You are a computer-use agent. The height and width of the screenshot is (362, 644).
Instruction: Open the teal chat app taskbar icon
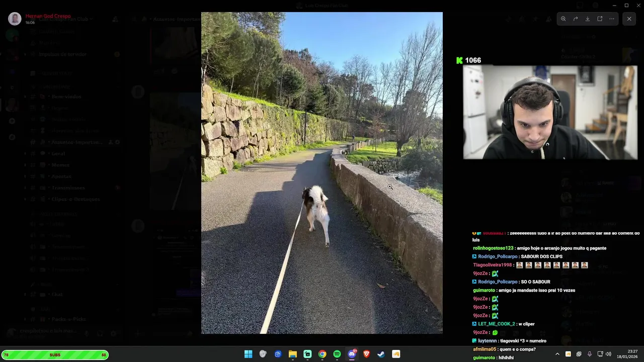(307, 354)
